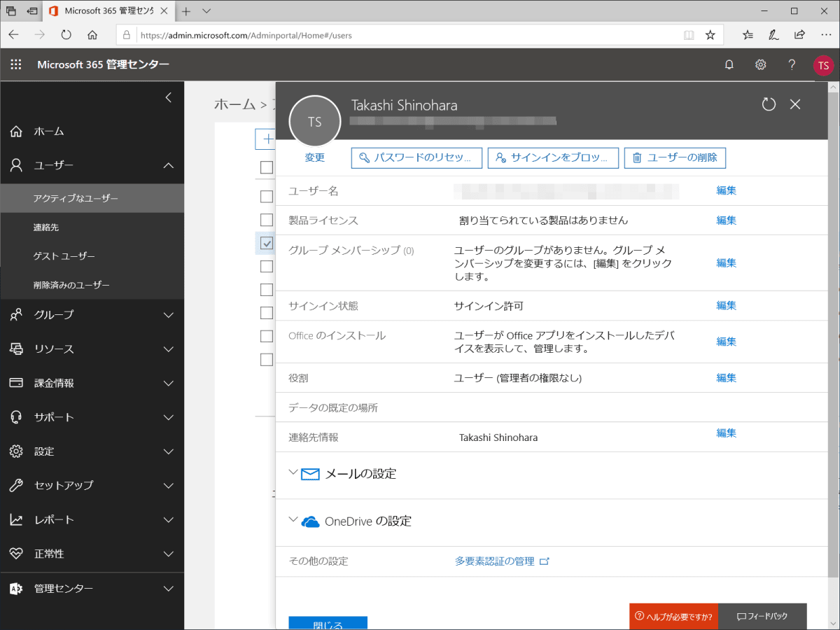The height and width of the screenshot is (630, 840).
Task: Click the mail envelope icon
Action: point(310,474)
